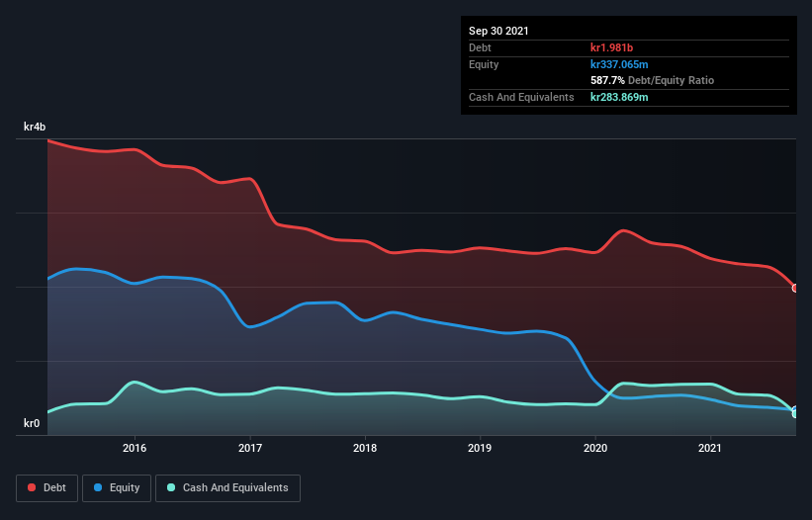Screen dimensions: 812x520
Task: Click the red Debt endpoint marker
Action: pyautogui.click(x=795, y=289)
